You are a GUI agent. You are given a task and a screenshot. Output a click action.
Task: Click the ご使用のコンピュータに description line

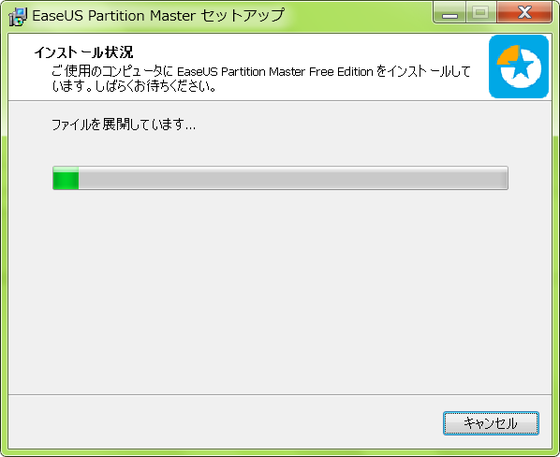(261, 71)
